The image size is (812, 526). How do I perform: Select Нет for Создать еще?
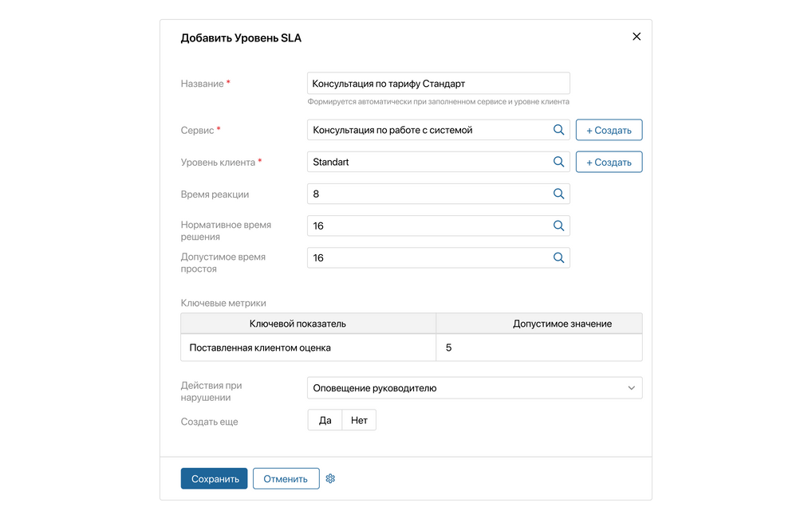[x=359, y=420]
